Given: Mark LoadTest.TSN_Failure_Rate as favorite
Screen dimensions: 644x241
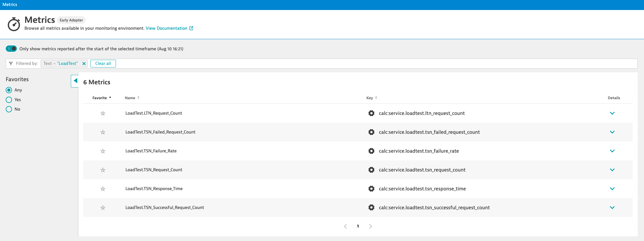Looking at the screenshot, I should (x=103, y=151).
